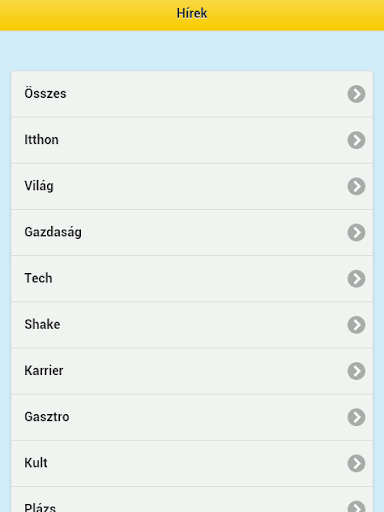
Task: Select the Világ category
Action: [x=192, y=186]
